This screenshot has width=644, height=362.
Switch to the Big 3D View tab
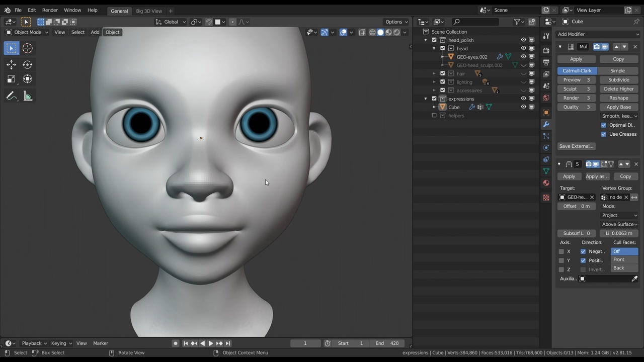point(149,11)
